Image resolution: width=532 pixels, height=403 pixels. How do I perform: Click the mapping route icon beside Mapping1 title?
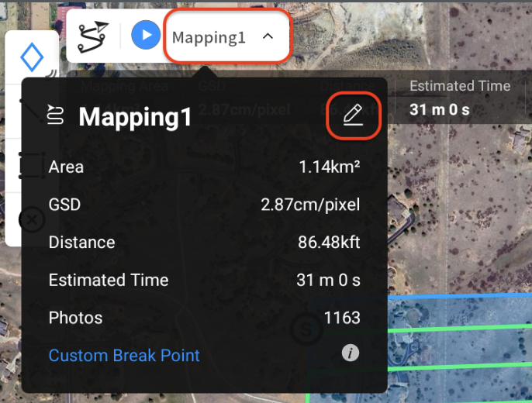pos(55,115)
